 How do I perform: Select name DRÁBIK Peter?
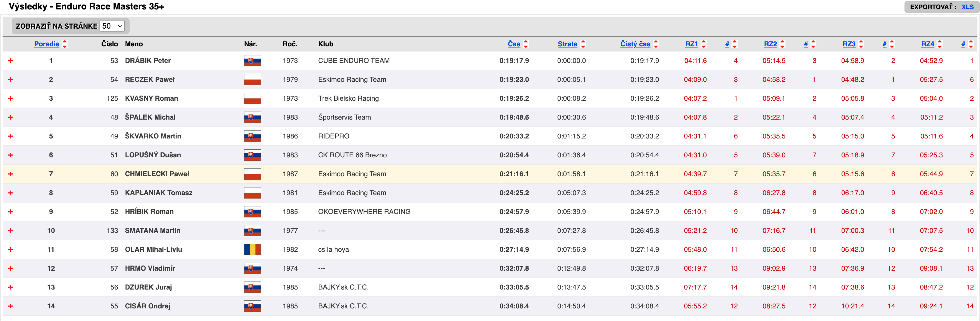pos(148,60)
